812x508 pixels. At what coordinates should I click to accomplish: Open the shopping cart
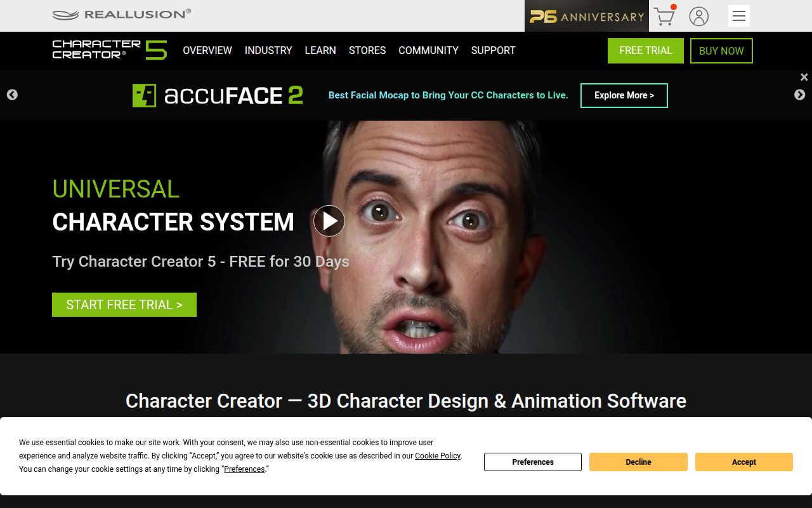665,16
